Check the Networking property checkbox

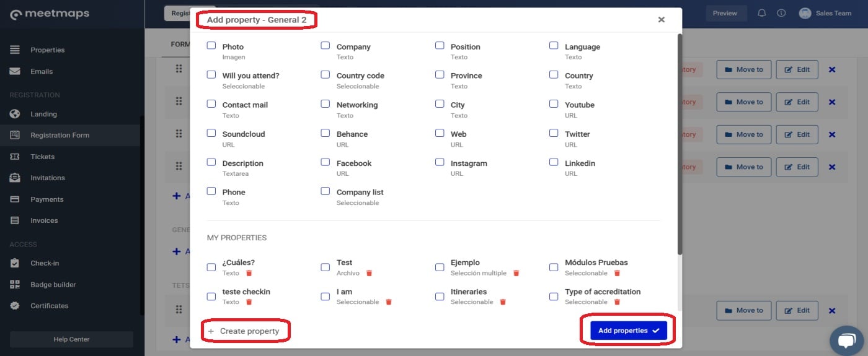(325, 104)
